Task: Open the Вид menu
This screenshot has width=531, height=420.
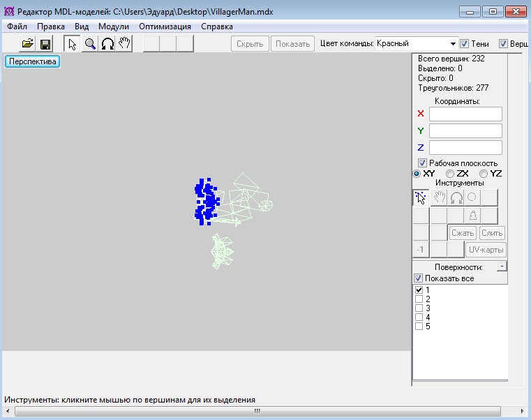Action: tap(82, 27)
